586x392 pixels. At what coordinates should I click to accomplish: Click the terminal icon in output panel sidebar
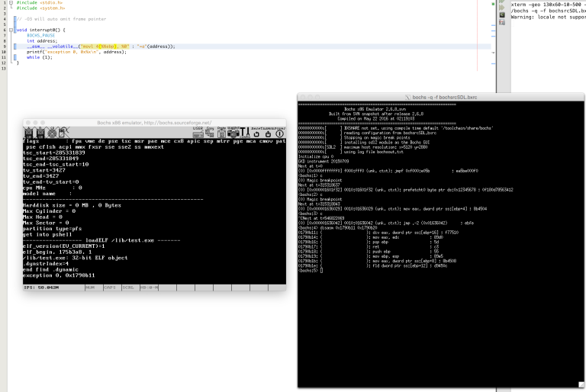502,15
